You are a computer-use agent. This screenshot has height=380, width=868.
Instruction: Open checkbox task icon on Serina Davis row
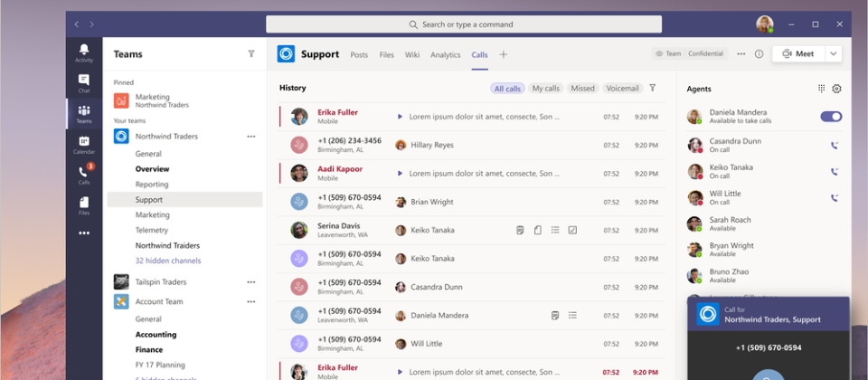point(573,230)
